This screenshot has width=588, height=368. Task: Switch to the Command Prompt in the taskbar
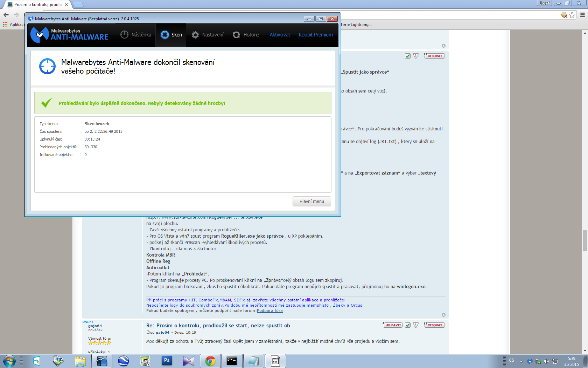[x=232, y=361]
